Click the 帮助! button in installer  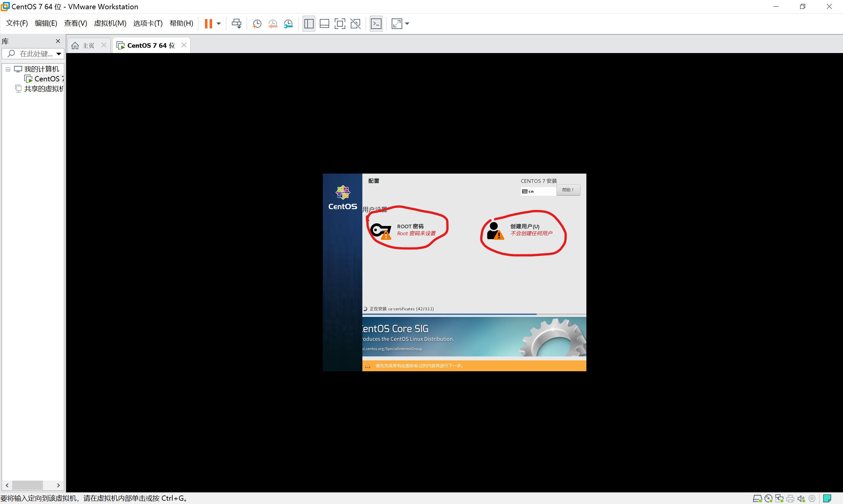[568, 190]
